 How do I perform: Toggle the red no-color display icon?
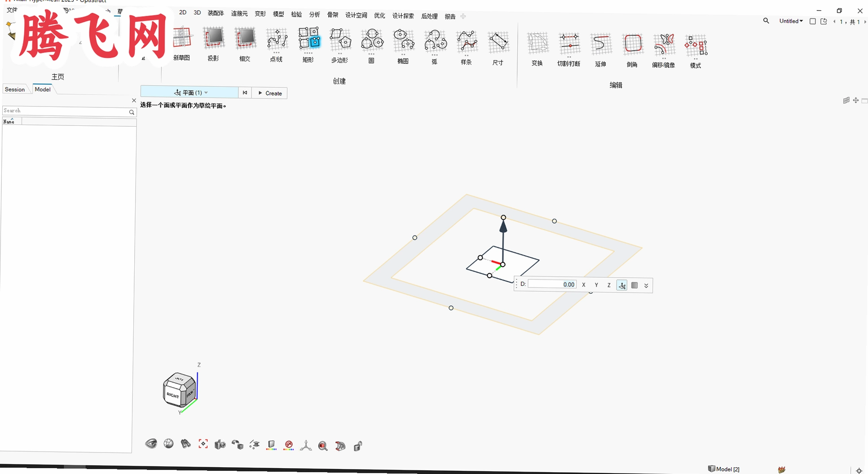tap(289, 445)
